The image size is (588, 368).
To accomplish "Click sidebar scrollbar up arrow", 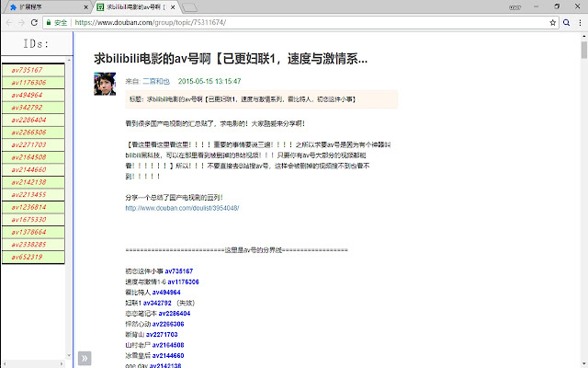I will [69, 60].
